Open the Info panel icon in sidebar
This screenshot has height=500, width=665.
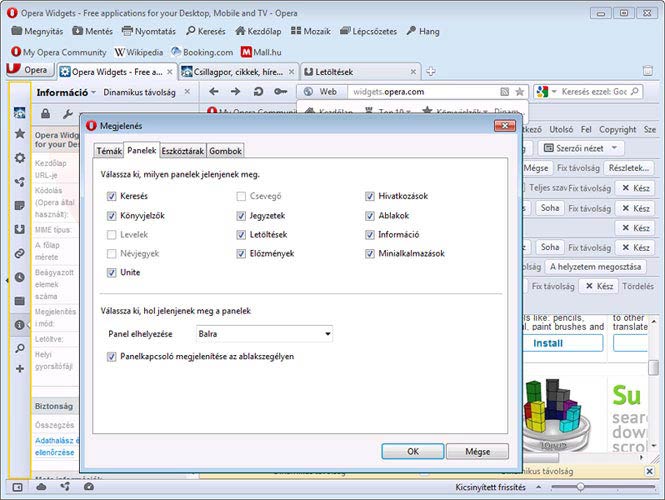tap(20, 325)
